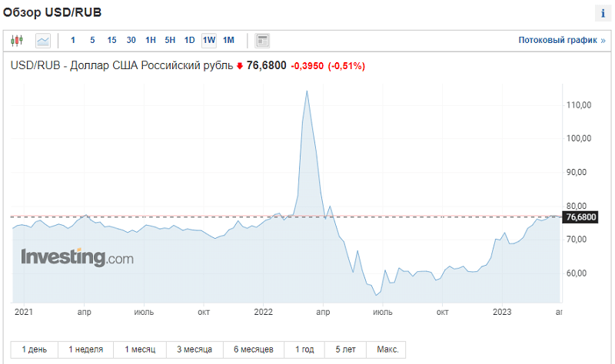Show the Макс. range

[x=387, y=349]
